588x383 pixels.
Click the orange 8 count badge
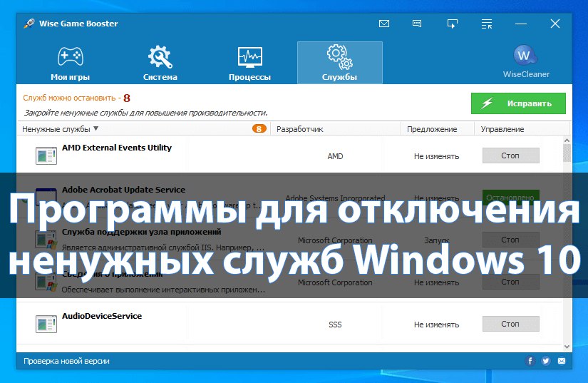[259, 128]
